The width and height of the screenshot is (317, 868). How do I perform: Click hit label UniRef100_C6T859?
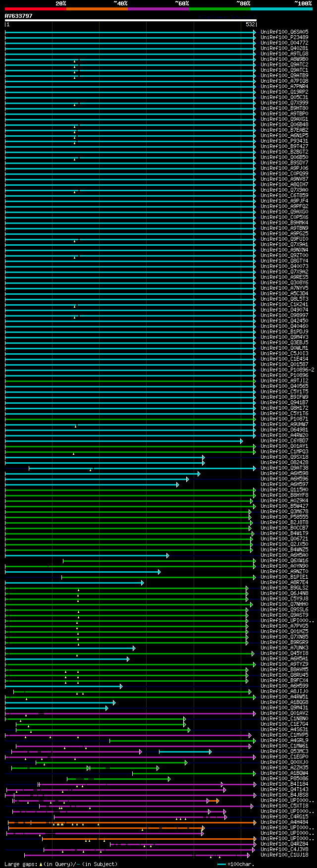click(284, 195)
